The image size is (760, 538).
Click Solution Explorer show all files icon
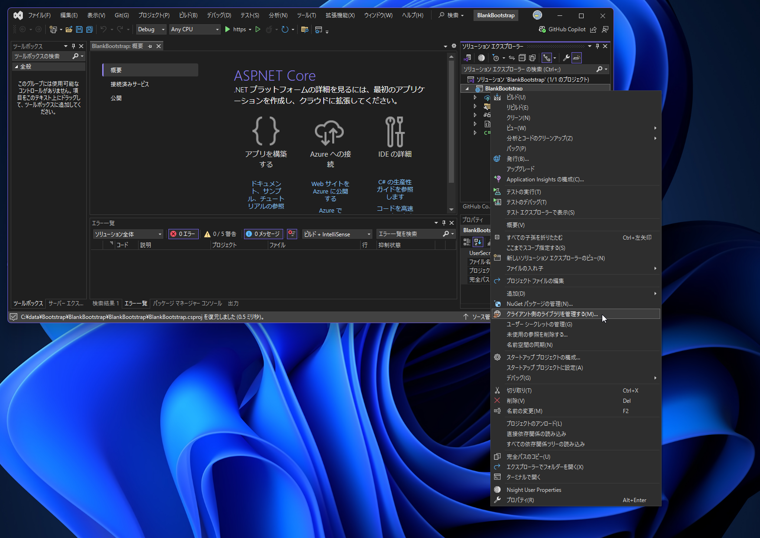click(x=532, y=58)
